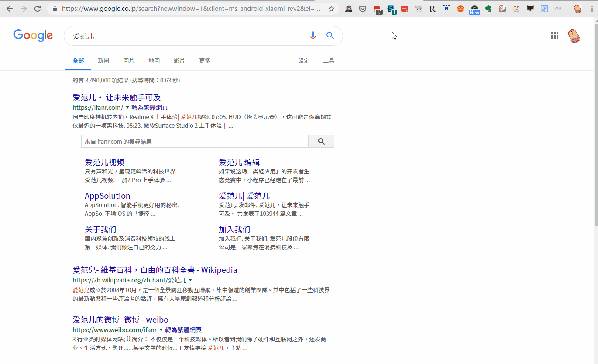Open the N+ clipper extension
Screen dimensions: 598x364
tap(447, 9)
